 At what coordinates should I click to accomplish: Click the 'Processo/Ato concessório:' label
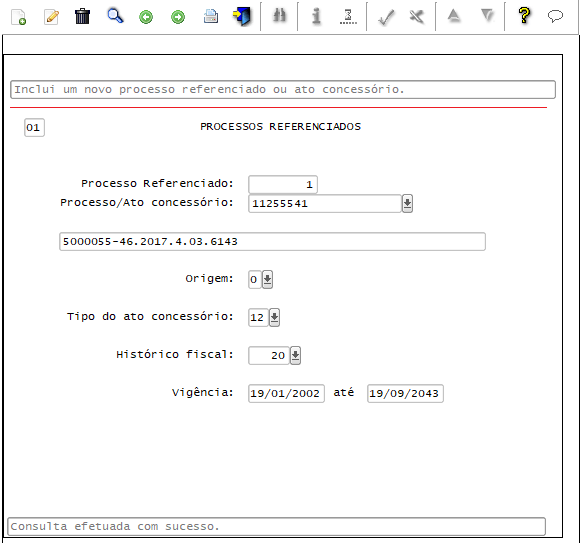point(147,203)
